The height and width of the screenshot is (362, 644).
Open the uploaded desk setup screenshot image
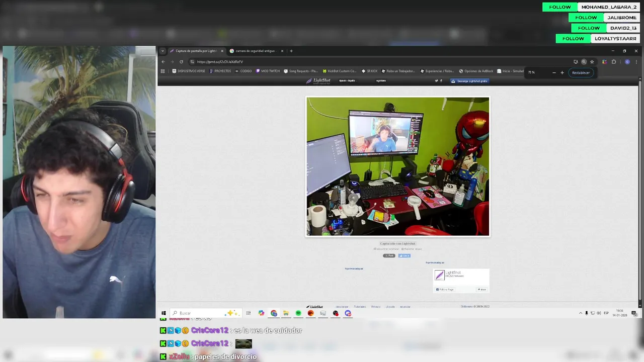click(397, 166)
